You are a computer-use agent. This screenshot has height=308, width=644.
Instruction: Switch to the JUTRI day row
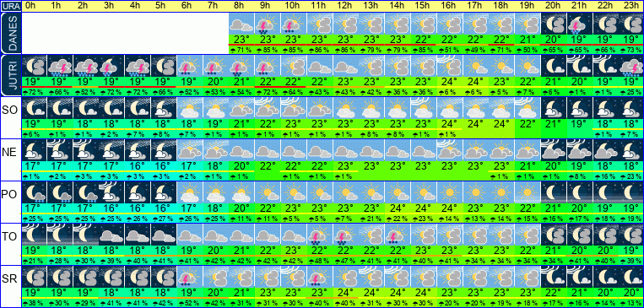(10, 76)
